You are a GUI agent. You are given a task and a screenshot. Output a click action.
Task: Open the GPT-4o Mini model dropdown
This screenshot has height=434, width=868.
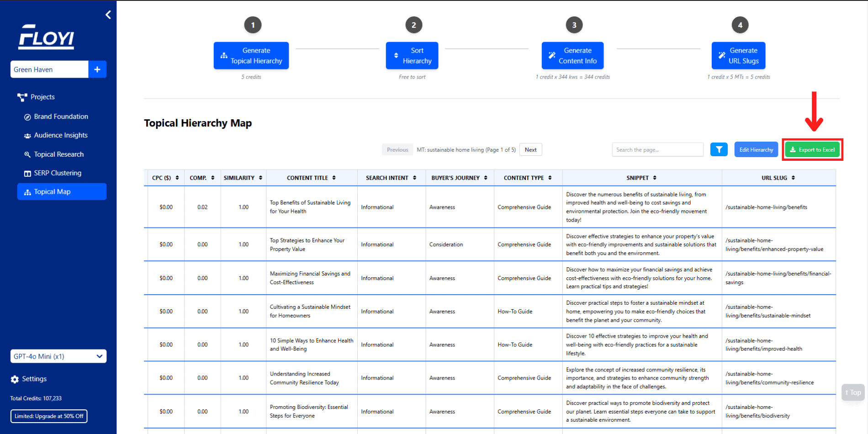(x=58, y=356)
